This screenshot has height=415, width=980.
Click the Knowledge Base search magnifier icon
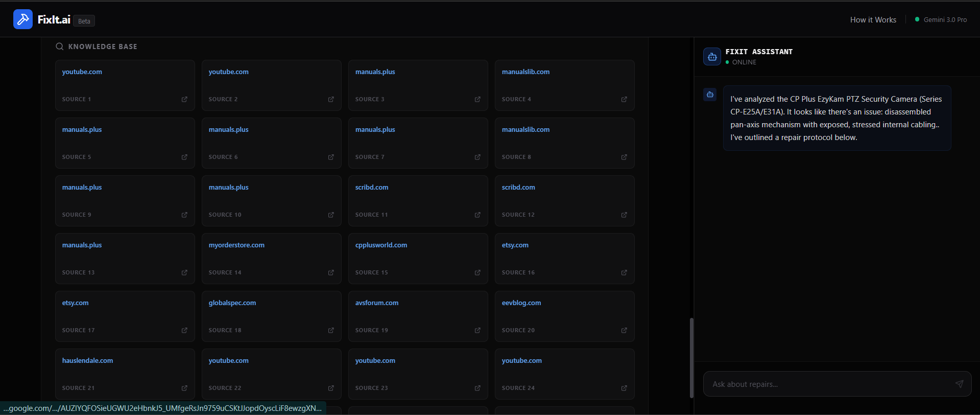pos(60,47)
